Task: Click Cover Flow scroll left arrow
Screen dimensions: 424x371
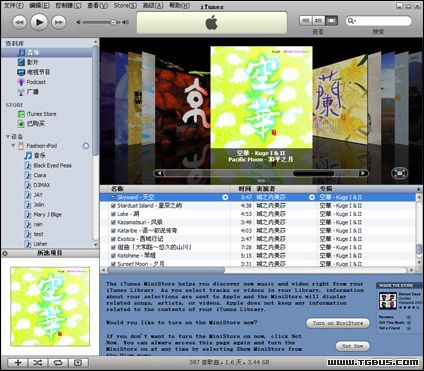Action: [x=159, y=173]
